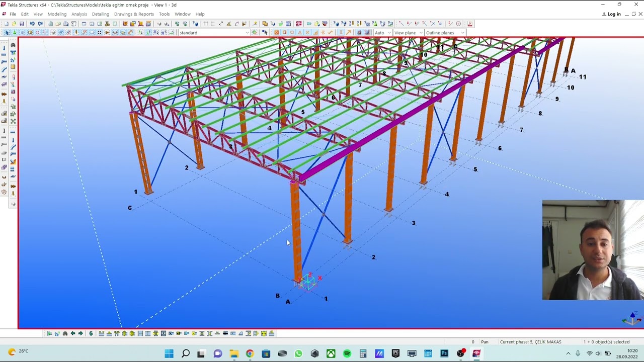Click the green right arrow in bottom toolbar
Image resolution: width=644 pixels, height=362 pixels.
pyautogui.click(x=80, y=333)
